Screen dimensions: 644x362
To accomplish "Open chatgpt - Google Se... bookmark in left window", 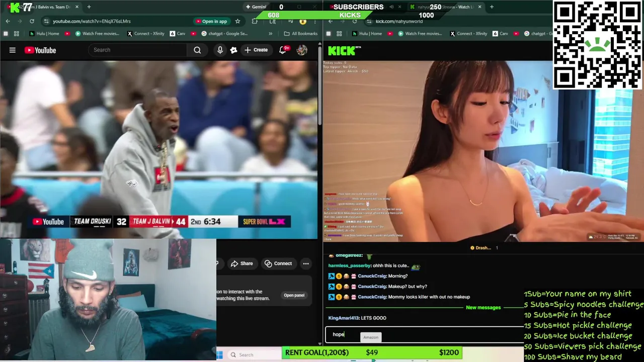I will tap(224, 34).
